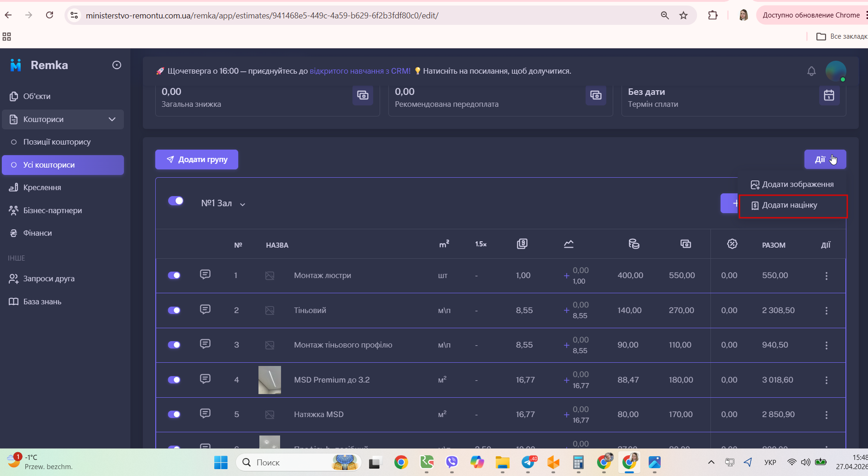This screenshot has height=476, width=868.
Task: Click the recommended prepayment icon
Action: click(596, 95)
